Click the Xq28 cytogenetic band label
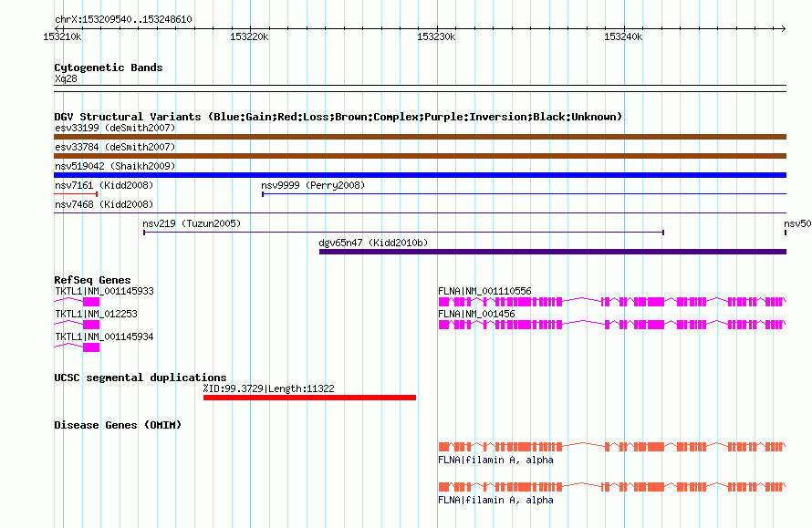 (x=66, y=78)
